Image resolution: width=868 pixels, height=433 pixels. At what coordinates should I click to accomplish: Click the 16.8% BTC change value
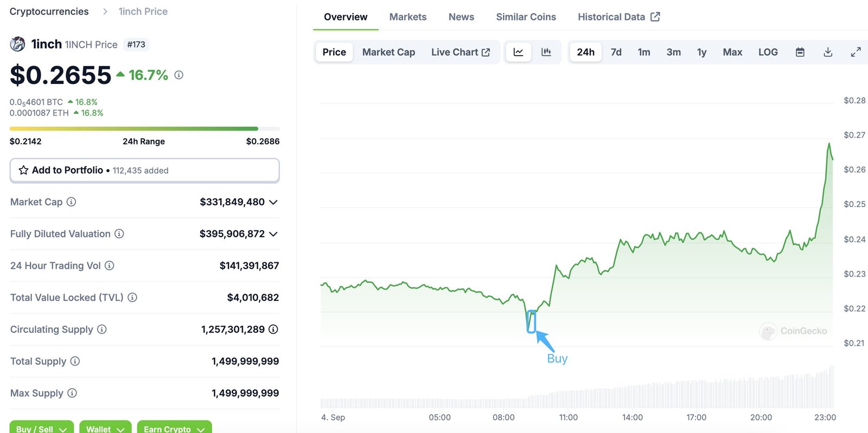click(86, 102)
